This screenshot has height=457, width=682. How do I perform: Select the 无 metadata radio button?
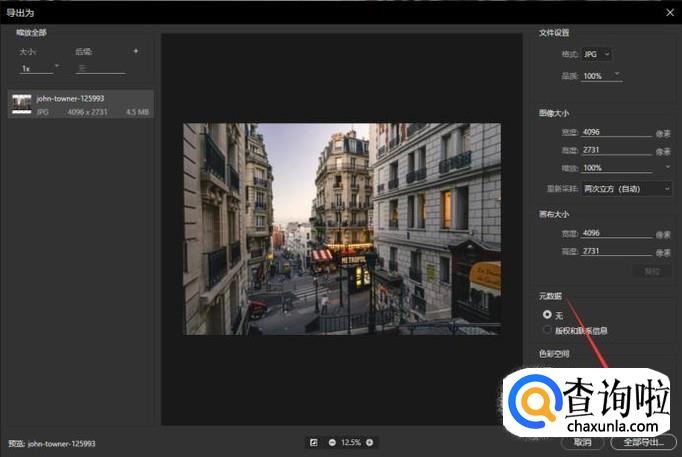pyautogui.click(x=546, y=315)
